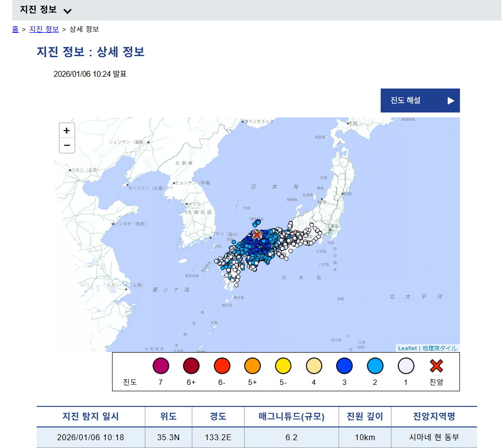Go to the 홈 breadcrumb link
Viewport: 503px width, 448px height.
(x=15, y=29)
